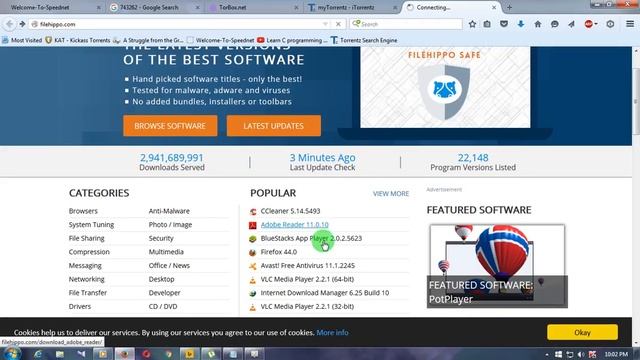Viewport: 640px width, 360px height.
Task: Close the Google Search tab
Action: click(197, 7)
